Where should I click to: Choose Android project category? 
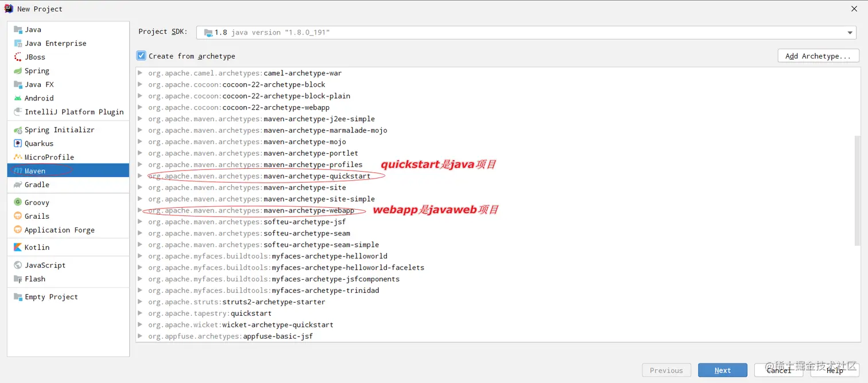click(x=68, y=98)
